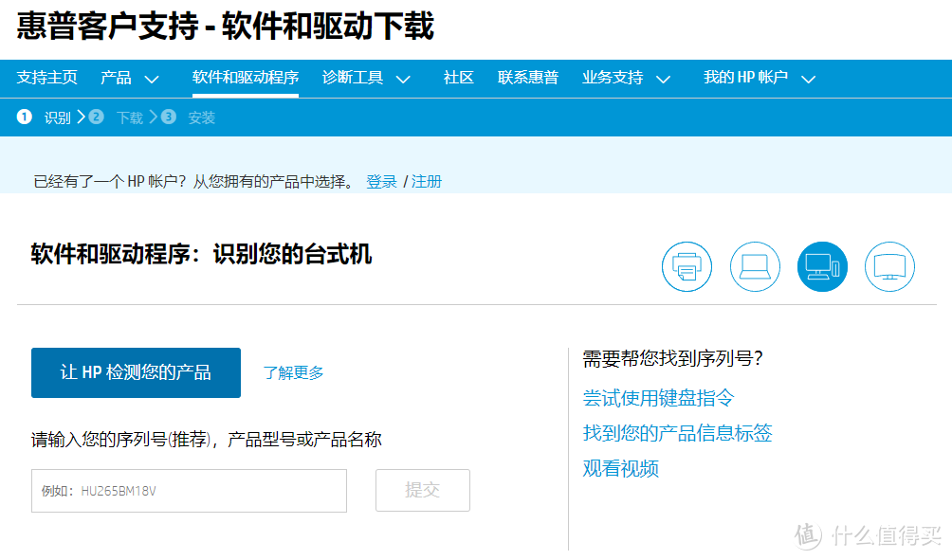The width and height of the screenshot is (952, 560).
Task: Click step 1 识别 in progress bar
Action: tap(44, 117)
